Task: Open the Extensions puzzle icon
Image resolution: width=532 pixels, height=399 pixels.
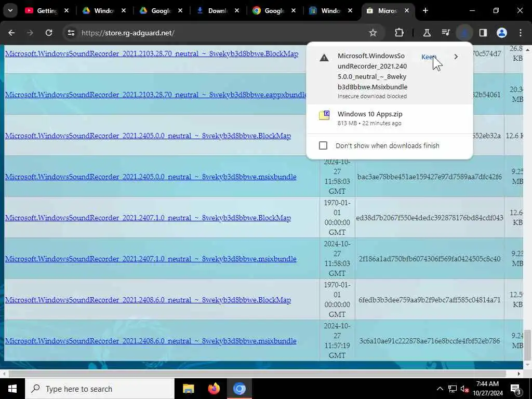Action: click(400, 33)
